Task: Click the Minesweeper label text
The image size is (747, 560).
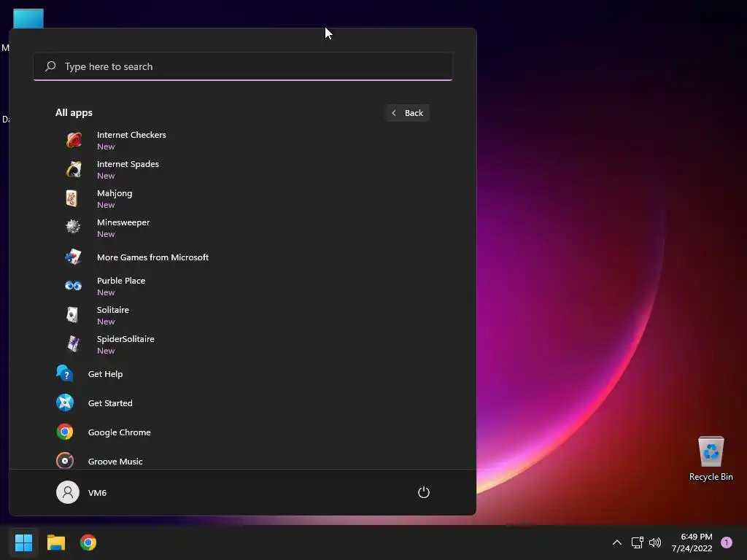Action: (x=123, y=222)
